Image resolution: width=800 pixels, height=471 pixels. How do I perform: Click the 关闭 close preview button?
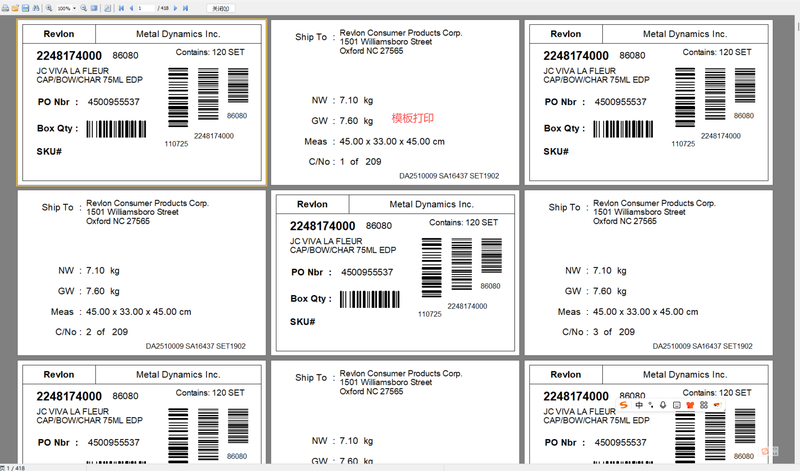pyautogui.click(x=221, y=8)
